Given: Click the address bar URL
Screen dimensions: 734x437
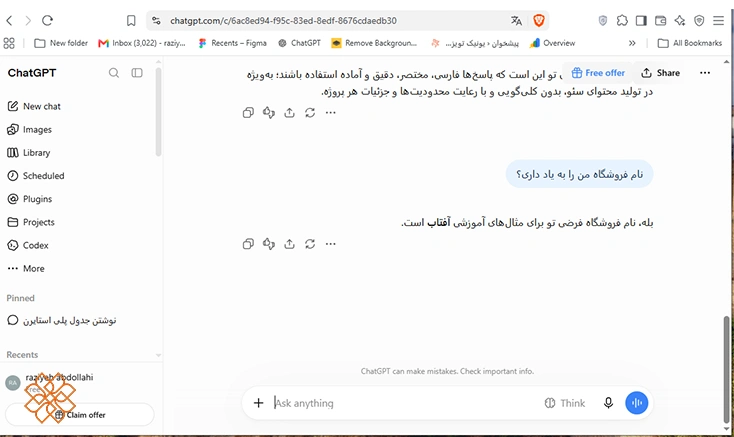Looking at the screenshot, I should click(283, 21).
